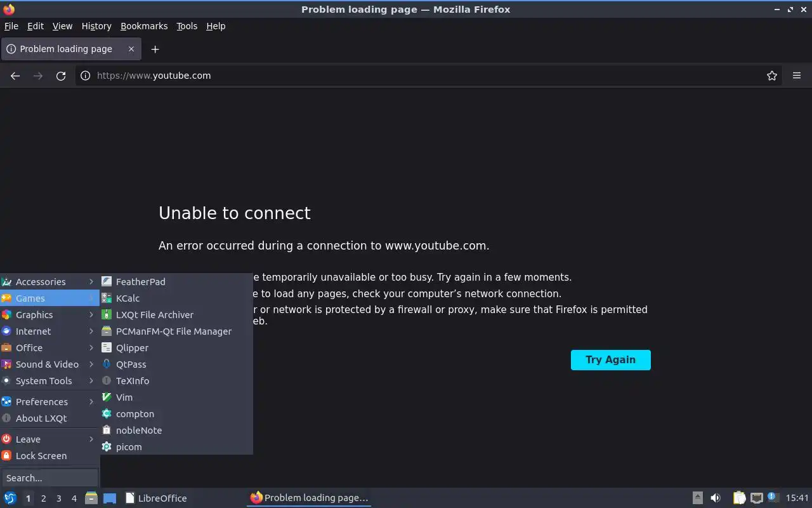The width and height of the screenshot is (812, 508).
Task: Open the History menu
Action: click(x=96, y=26)
